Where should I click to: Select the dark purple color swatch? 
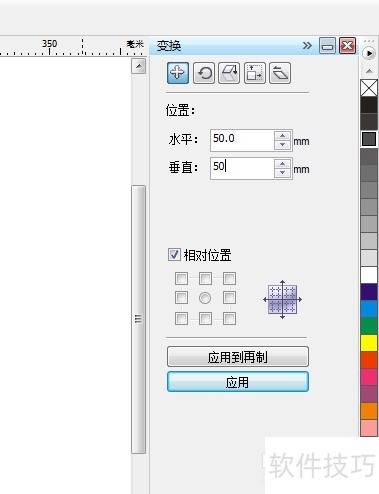click(x=369, y=292)
